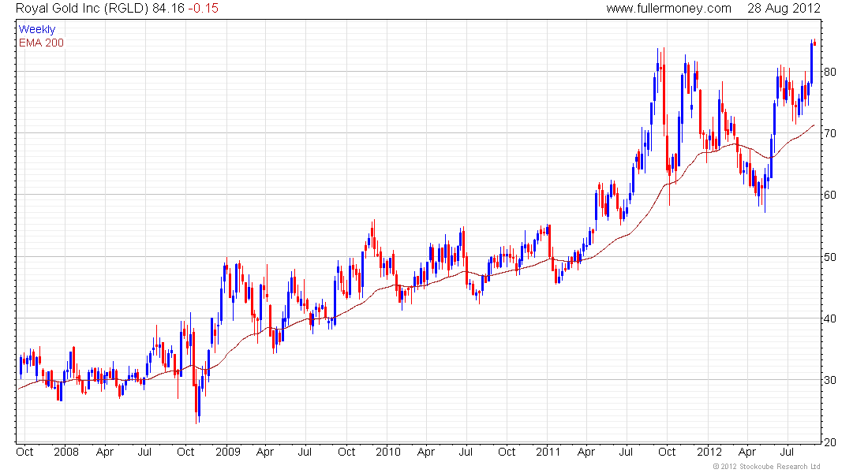The width and height of the screenshot is (868, 473).
Task: Click the latest weekly candle near 84
Action: [x=815, y=43]
